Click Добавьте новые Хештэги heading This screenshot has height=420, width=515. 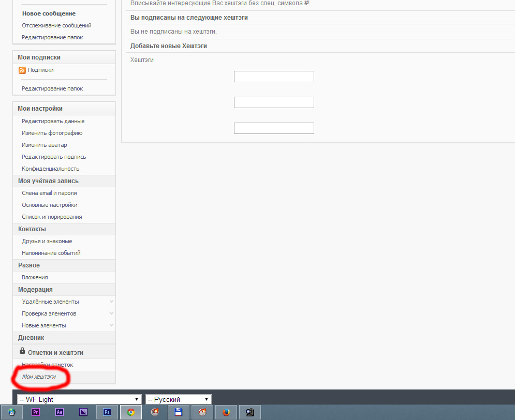tap(169, 46)
